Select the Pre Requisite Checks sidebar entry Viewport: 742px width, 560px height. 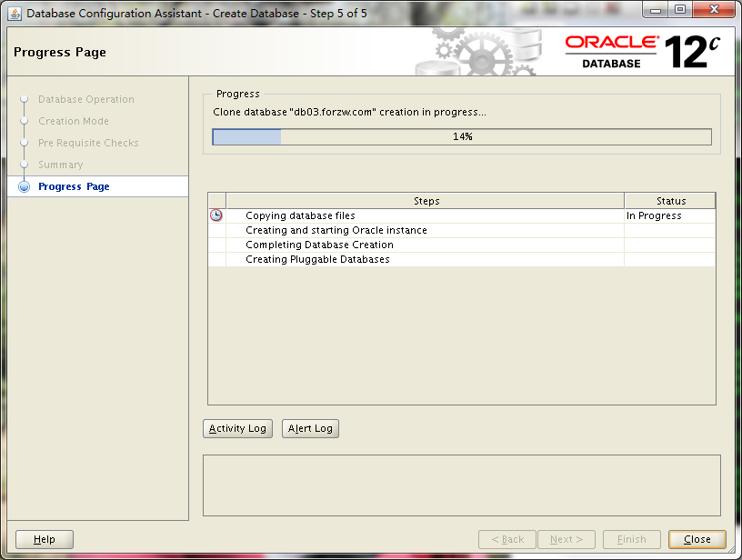click(88, 143)
